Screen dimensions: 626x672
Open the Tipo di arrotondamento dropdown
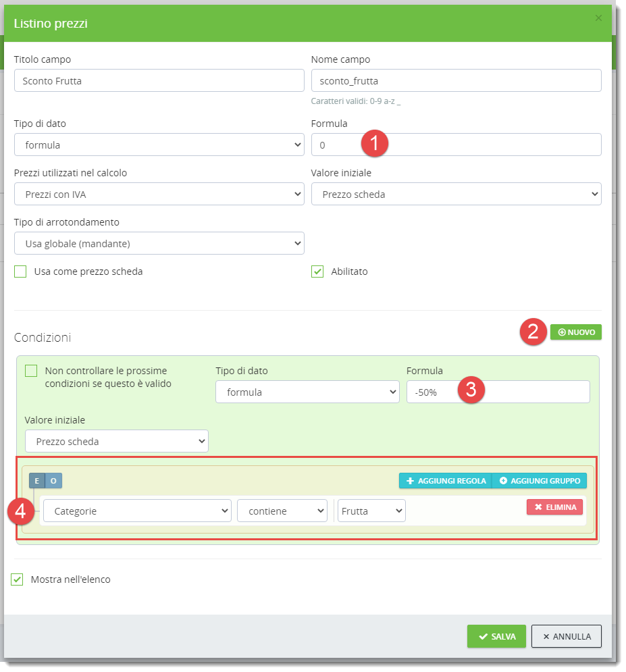159,243
